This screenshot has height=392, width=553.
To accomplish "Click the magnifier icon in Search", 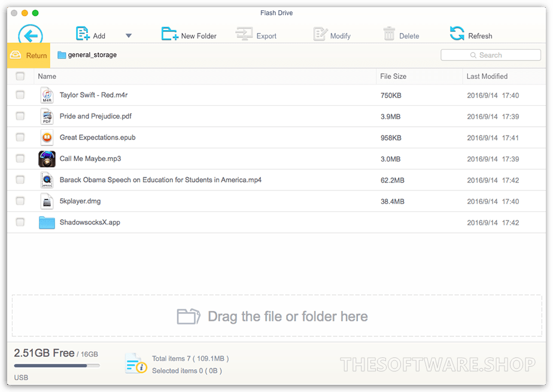I will [473, 55].
